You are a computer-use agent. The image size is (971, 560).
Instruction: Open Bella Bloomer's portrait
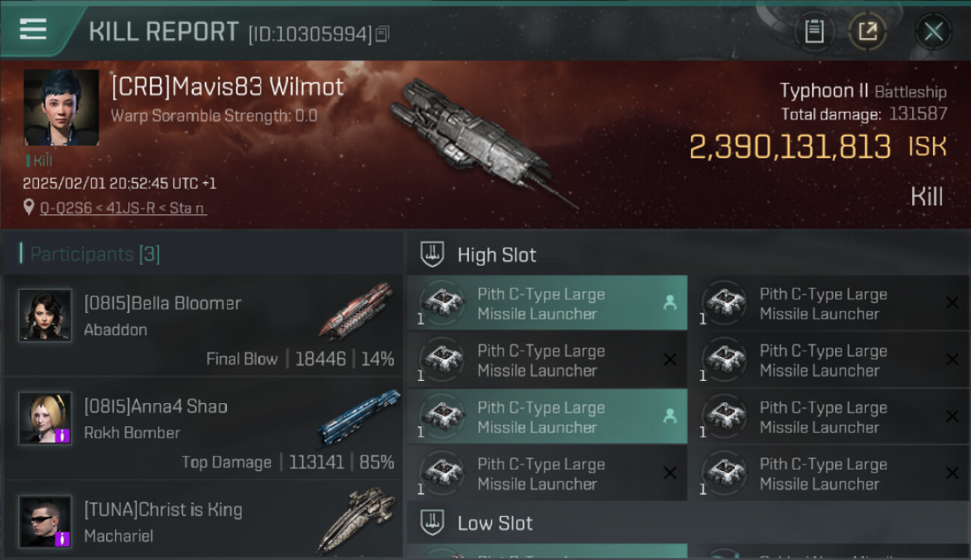[45, 315]
